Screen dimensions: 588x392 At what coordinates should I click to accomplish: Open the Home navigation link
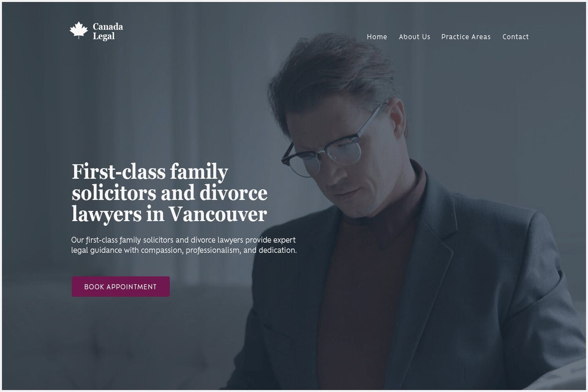377,37
